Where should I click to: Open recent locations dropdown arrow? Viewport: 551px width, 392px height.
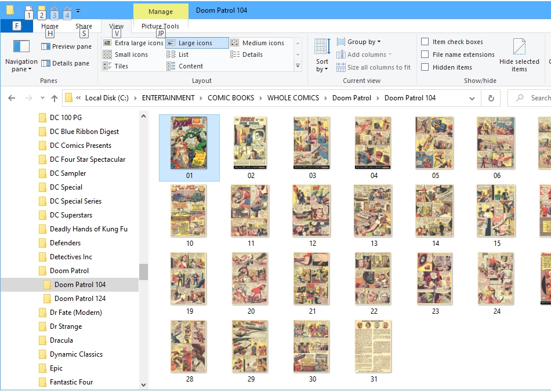click(42, 98)
